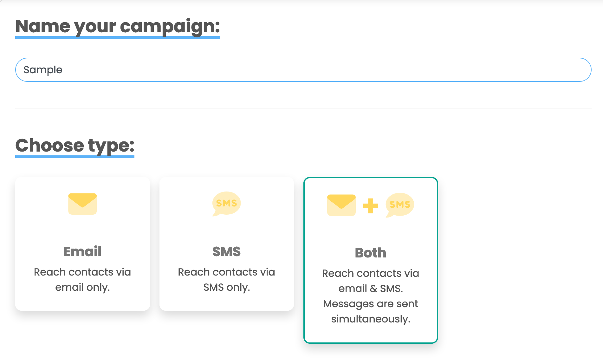Click the yellow plus icon in the Both card
The image size is (603, 364).
pyautogui.click(x=371, y=206)
